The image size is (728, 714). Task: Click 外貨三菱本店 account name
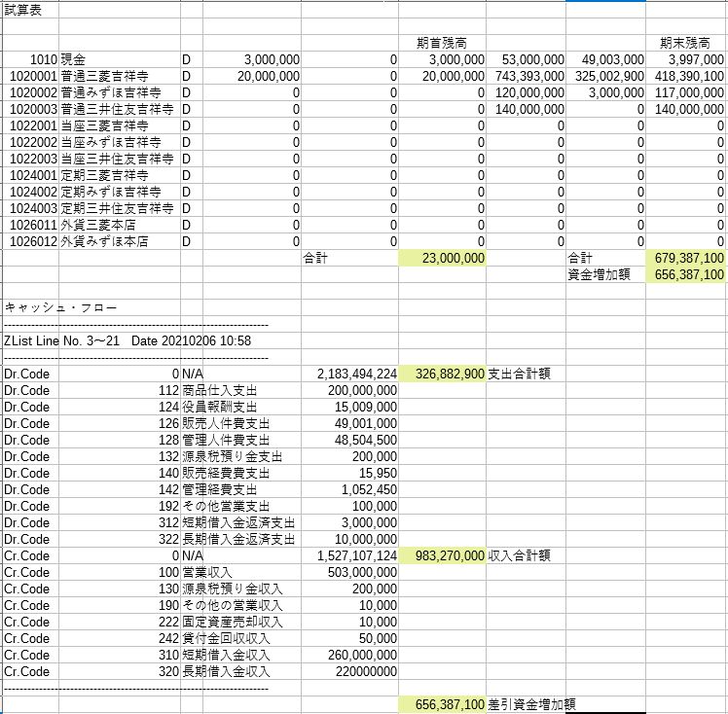click(98, 225)
